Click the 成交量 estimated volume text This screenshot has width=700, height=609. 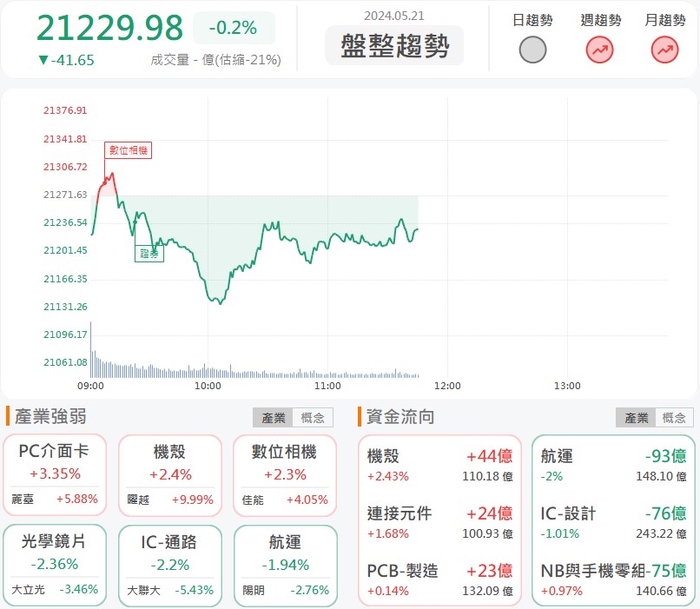(x=215, y=60)
